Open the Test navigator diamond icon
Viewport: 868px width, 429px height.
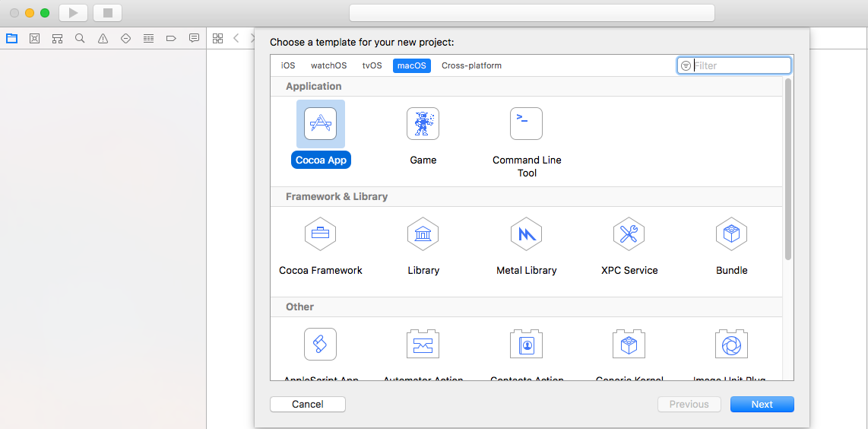click(125, 38)
